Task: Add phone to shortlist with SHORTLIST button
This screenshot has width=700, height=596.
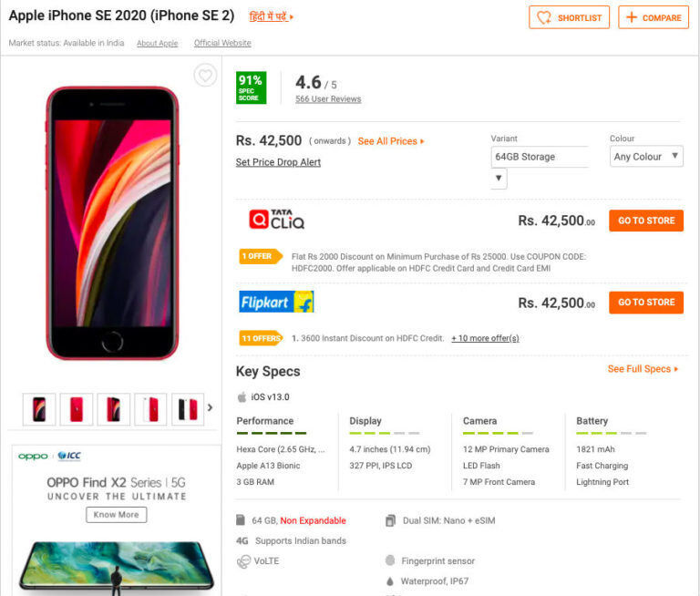Action: point(569,17)
